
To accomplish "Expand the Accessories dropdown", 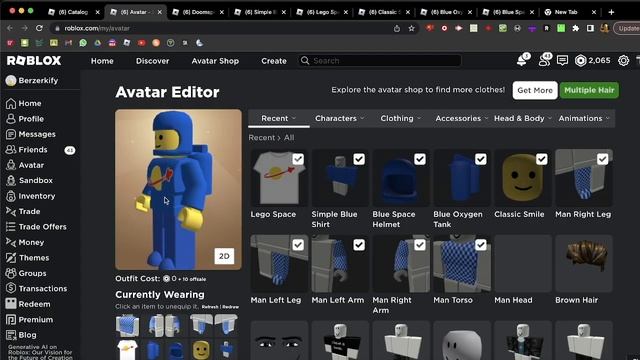I will click(462, 118).
